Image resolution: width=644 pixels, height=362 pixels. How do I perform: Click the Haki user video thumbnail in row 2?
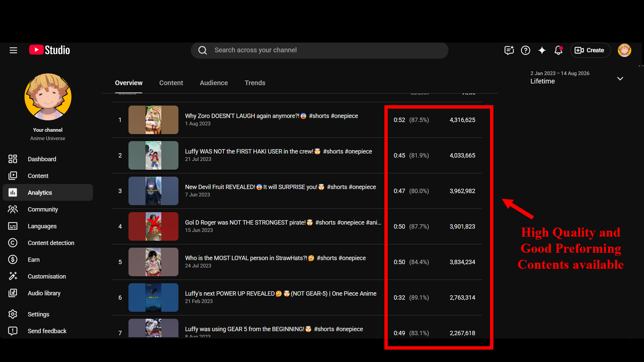click(x=153, y=155)
